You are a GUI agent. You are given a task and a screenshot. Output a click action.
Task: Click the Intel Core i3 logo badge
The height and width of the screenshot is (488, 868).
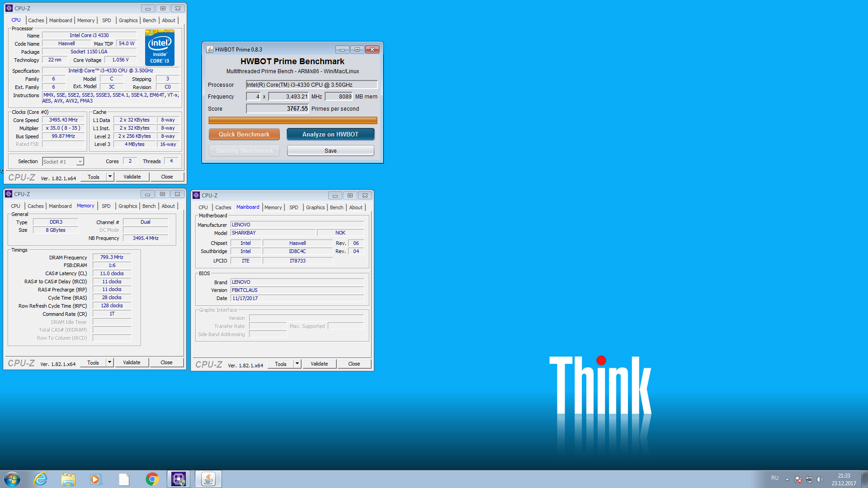(160, 48)
